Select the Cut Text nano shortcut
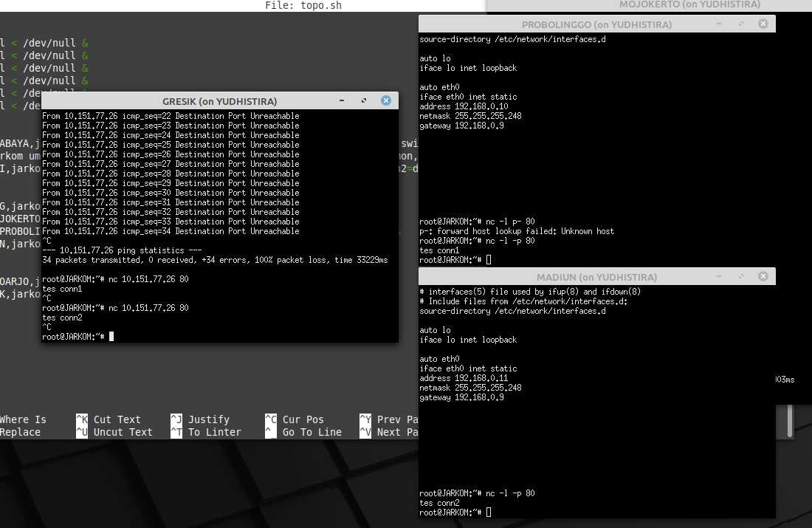This screenshot has width=812, height=528. tap(116, 419)
